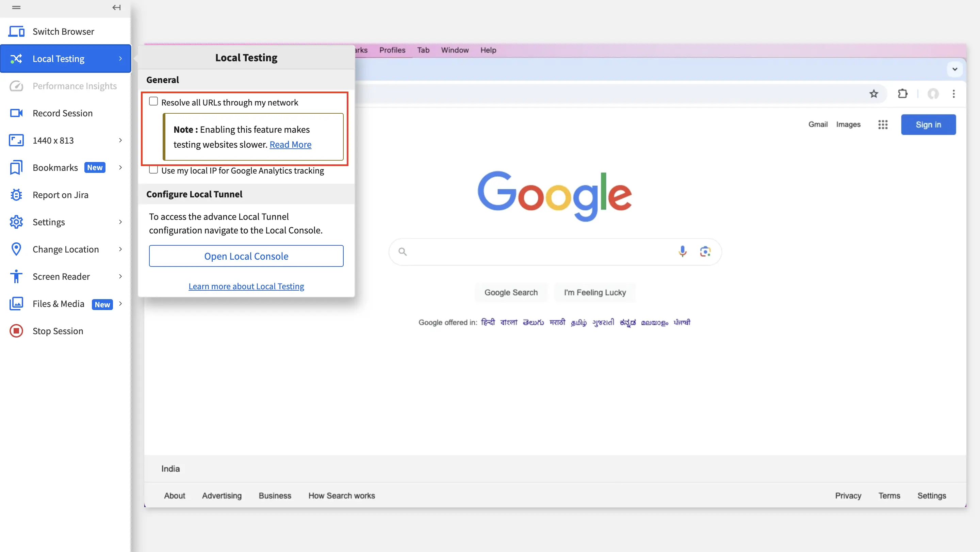The height and width of the screenshot is (552, 980).
Task: Expand the 1440 x 813 resolution chevron
Action: click(x=120, y=140)
